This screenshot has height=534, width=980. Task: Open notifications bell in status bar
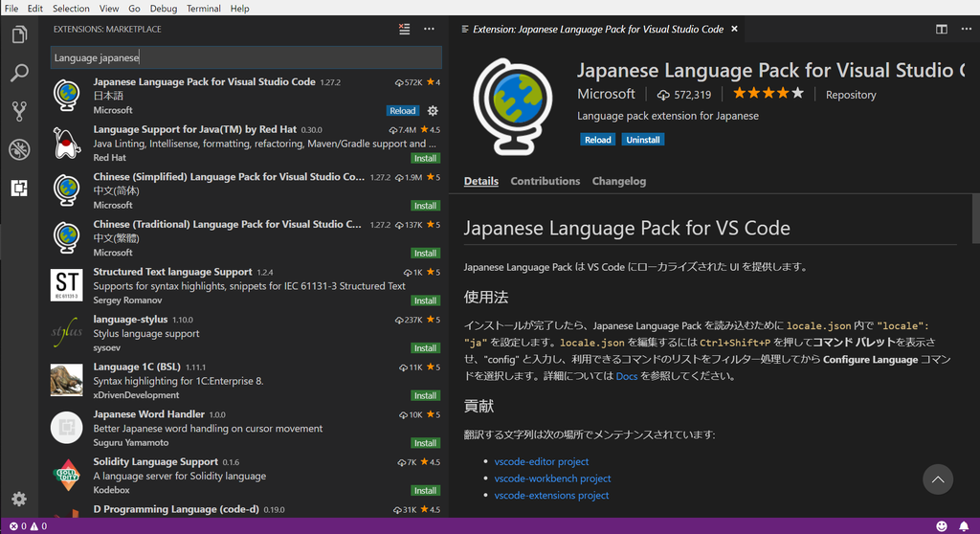tap(964, 526)
